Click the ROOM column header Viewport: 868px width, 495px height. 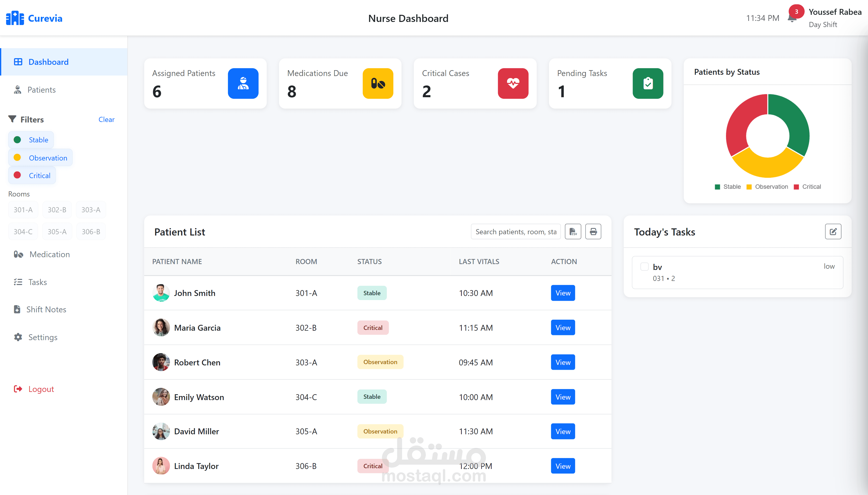point(306,262)
